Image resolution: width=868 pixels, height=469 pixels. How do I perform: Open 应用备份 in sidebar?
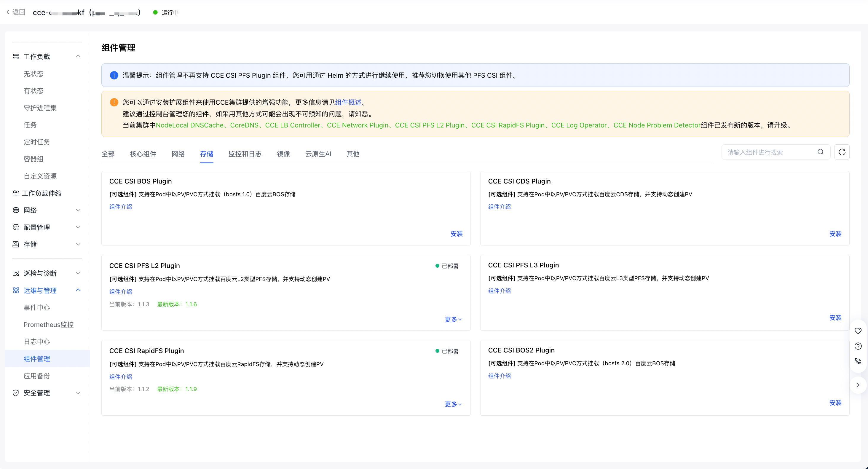coord(37,376)
